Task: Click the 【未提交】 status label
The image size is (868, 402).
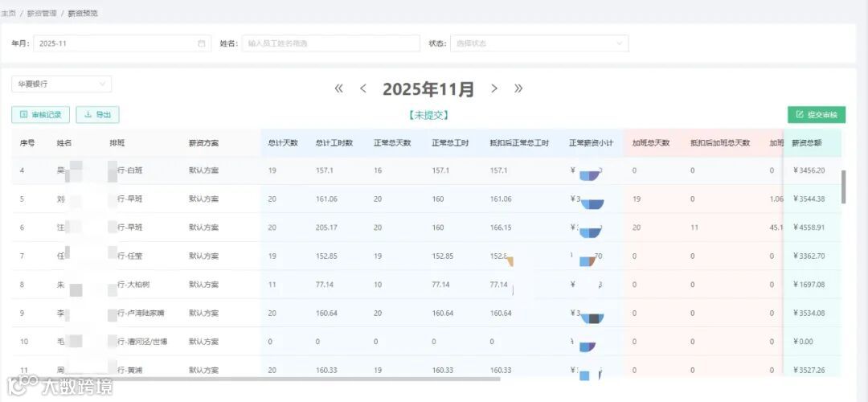Action: click(x=428, y=115)
